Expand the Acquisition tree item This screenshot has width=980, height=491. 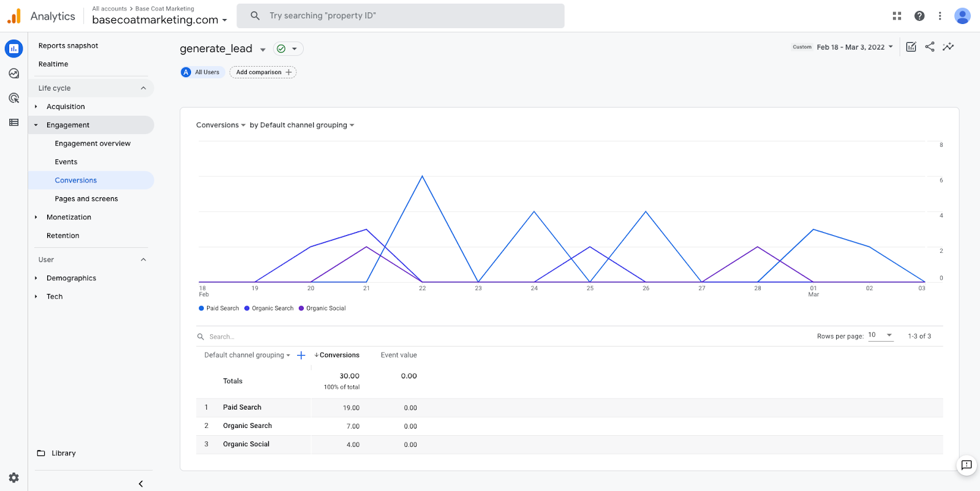pos(36,107)
